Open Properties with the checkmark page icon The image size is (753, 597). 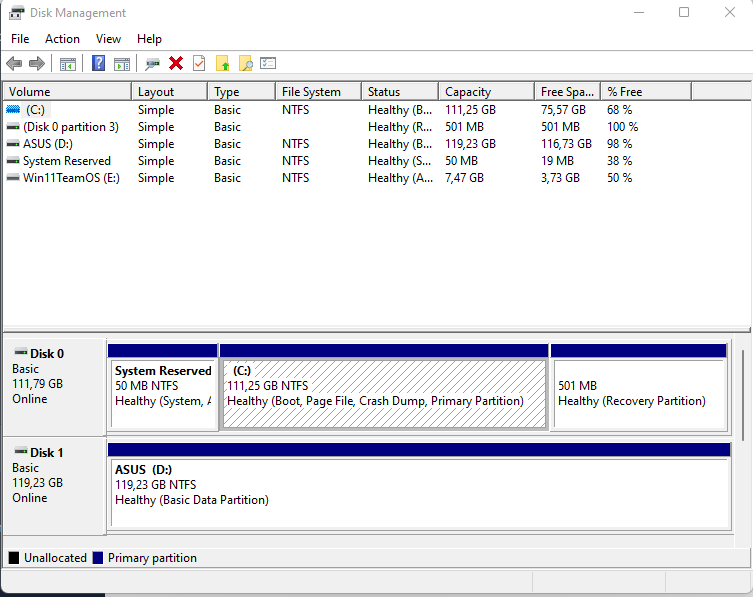click(x=199, y=64)
